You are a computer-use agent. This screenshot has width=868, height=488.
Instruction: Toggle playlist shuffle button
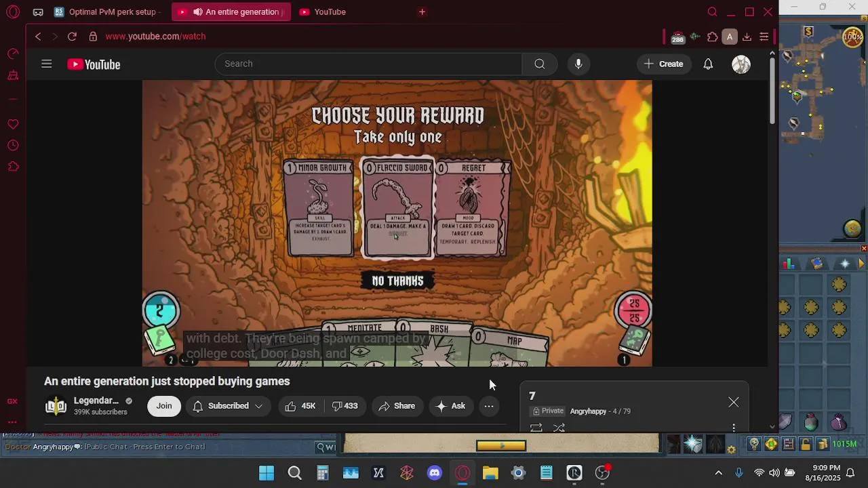point(559,428)
